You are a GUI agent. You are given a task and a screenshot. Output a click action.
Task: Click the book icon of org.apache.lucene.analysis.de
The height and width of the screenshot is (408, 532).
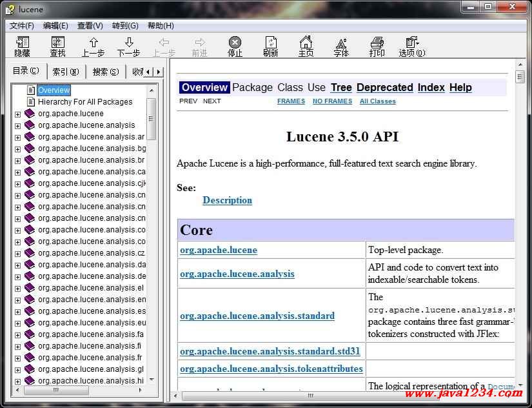click(30, 276)
